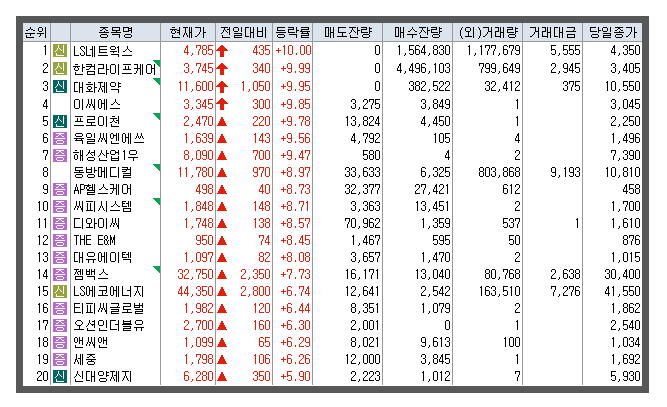Sort by the 전일대비 column header
Image resolution: width=667 pixels, height=407 pixels.
pyautogui.click(x=244, y=32)
